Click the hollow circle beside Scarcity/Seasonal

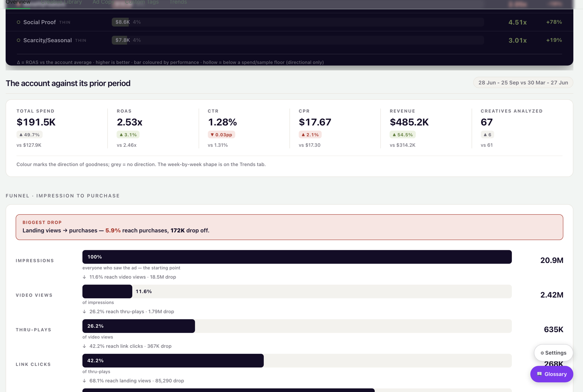tap(19, 40)
